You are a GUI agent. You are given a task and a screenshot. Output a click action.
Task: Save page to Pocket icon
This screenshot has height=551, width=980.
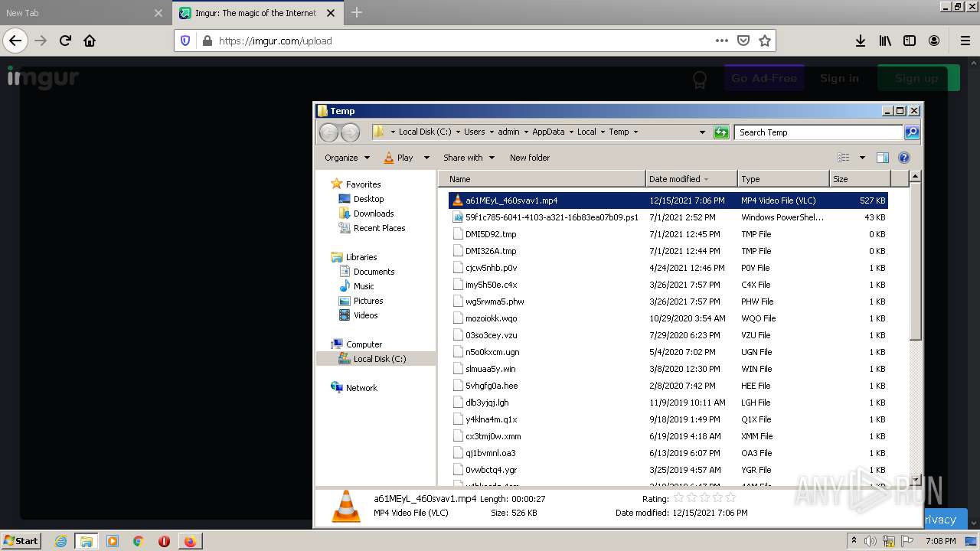coord(743,41)
